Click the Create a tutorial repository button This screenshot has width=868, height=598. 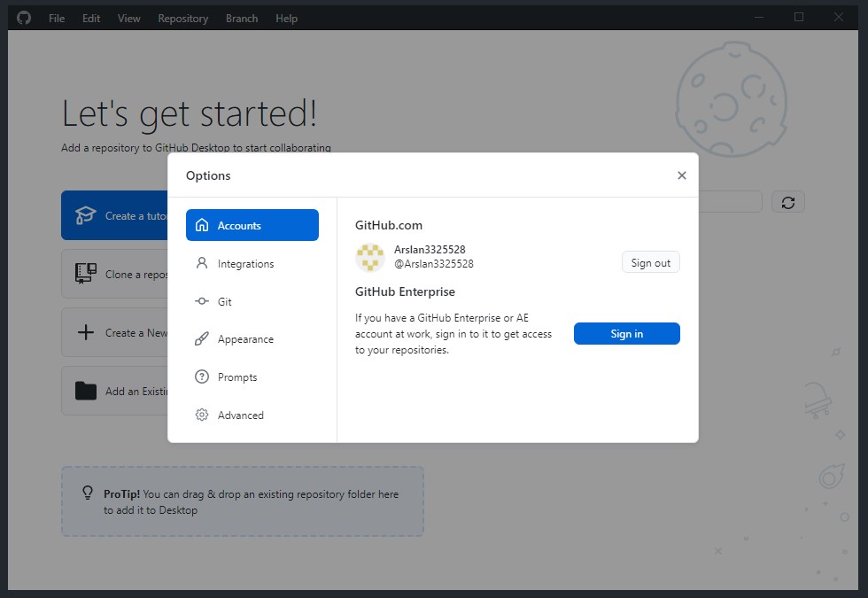(114, 215)
